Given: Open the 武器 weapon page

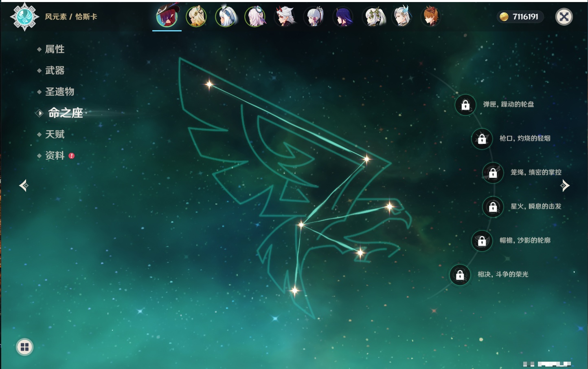Looking at the screenshot, I should (x=55, y=71).
